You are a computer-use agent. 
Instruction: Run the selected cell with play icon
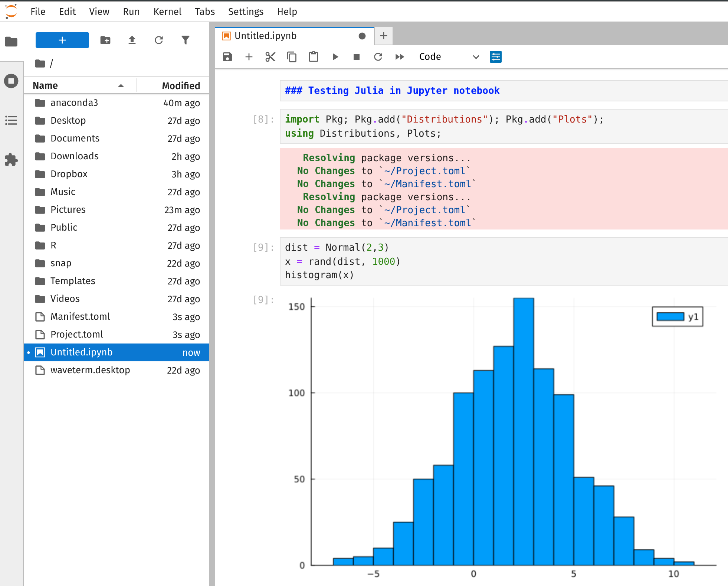[x=335, y=57]
